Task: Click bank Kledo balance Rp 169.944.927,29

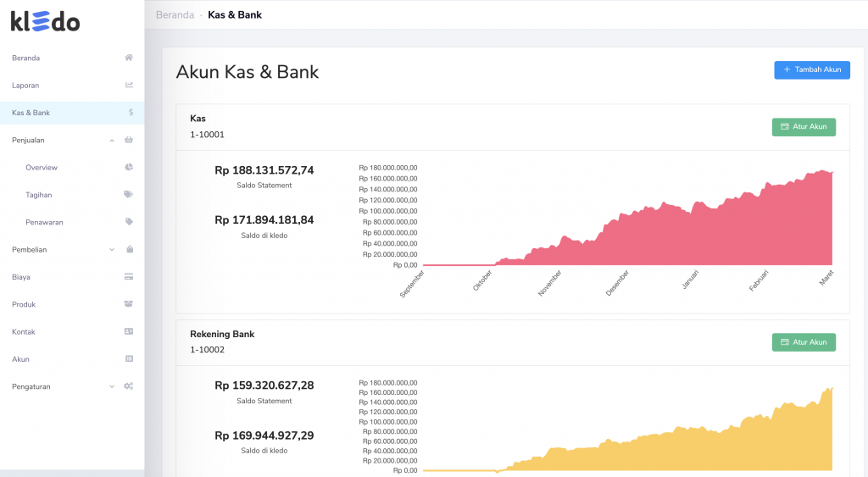Action: pyautogui.click(x=264, y=435)
